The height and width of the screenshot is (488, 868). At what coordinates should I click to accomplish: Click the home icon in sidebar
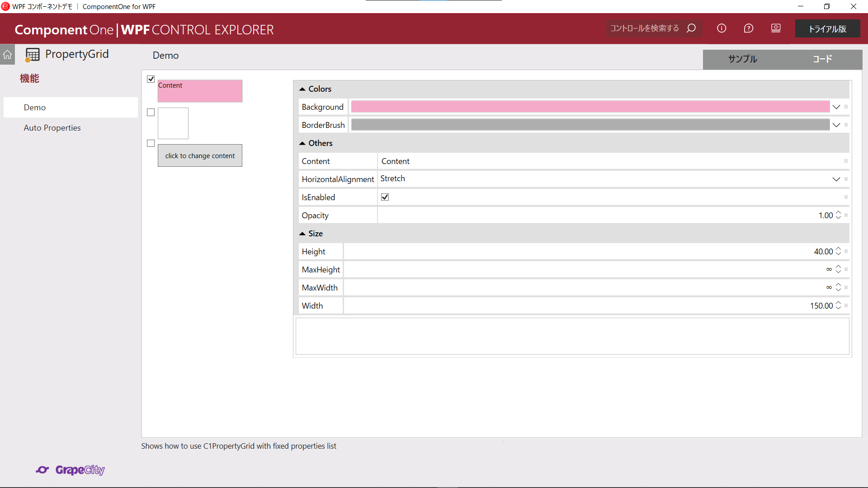pos(7,55)
